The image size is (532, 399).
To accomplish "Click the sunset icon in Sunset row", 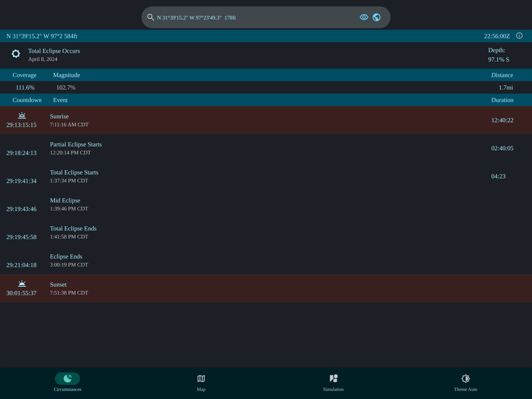I will [x=22, y=284].
